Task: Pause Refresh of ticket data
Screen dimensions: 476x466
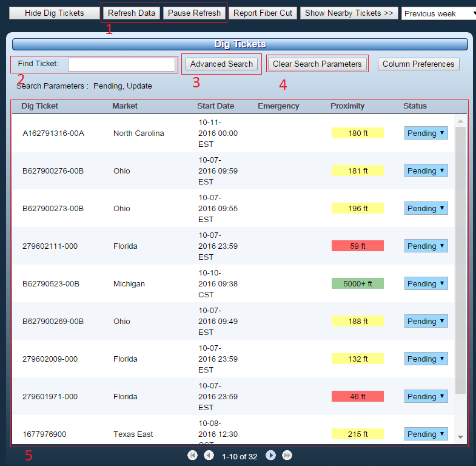Action: [x=194, y=13]
